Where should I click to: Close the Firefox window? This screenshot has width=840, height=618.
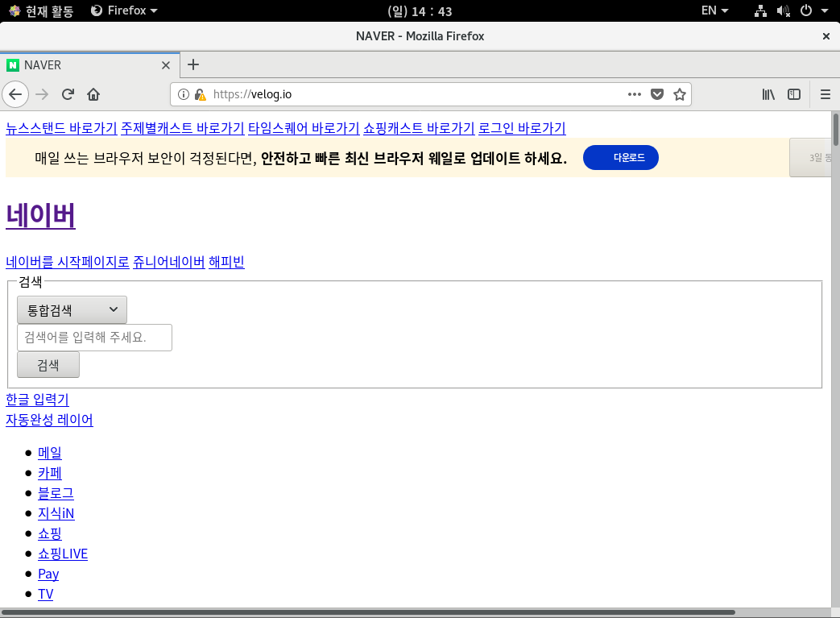[x=826, y=36]
